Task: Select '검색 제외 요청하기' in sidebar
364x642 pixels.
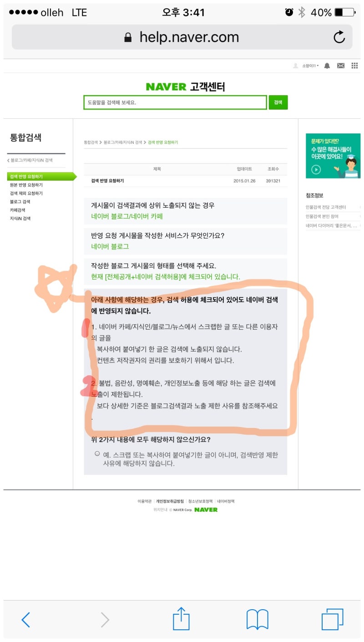Action: click(x=26, y=193)
